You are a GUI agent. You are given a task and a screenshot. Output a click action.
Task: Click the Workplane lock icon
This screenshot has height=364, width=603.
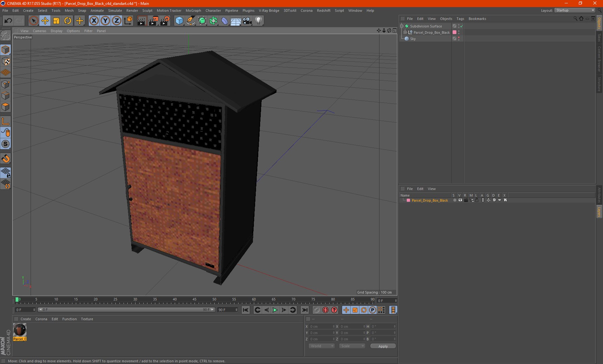point(5,173)
